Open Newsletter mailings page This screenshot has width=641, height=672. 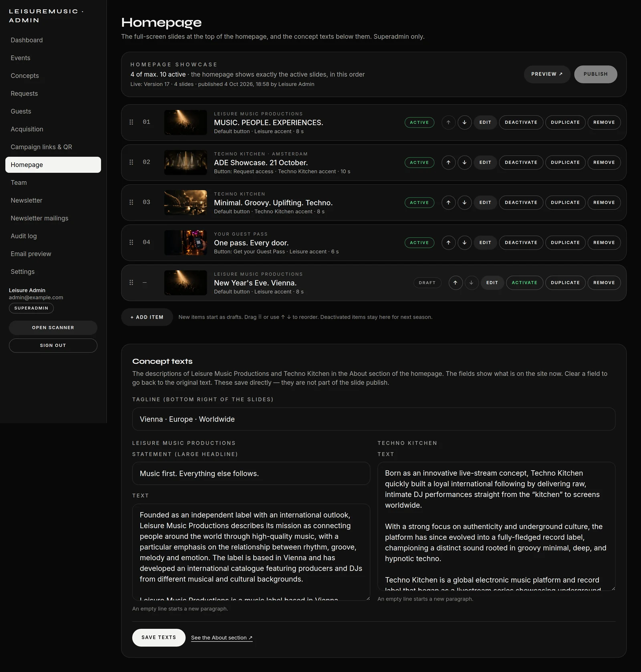53,218
